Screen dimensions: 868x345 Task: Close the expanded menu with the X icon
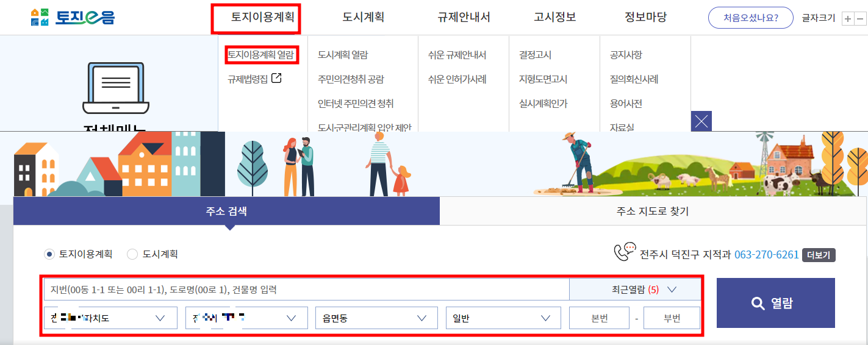701,121
